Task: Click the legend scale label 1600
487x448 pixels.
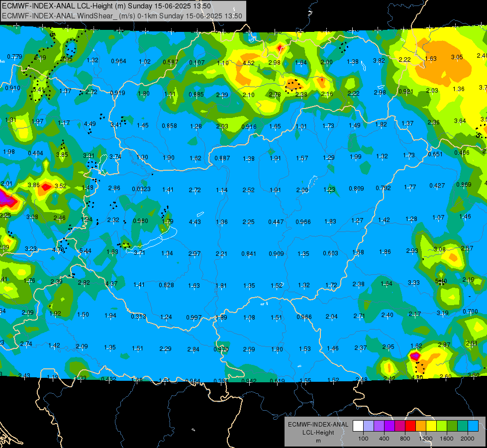Action: (446, 439)
